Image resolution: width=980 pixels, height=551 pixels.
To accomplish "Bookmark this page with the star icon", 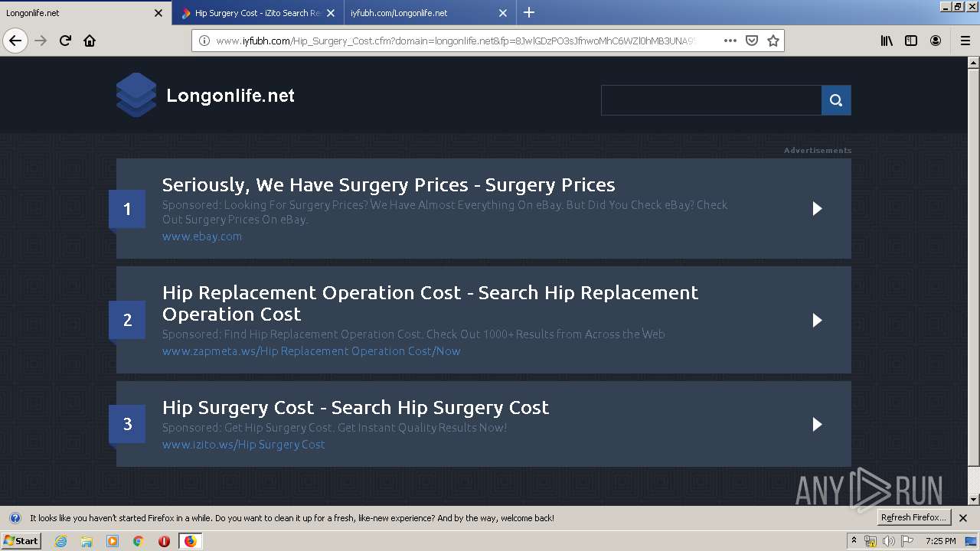I will (773, 41).
